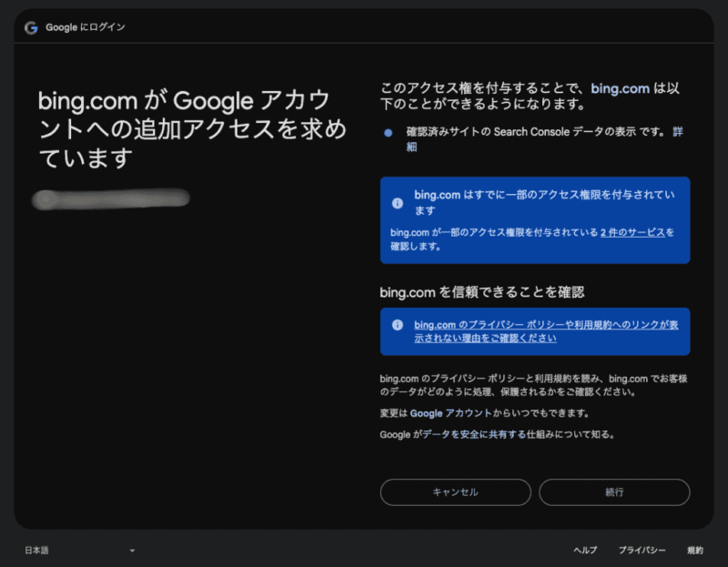Viewport: 728px width, 567px height.
Task: Click the Search Console permission entry
Action: coord(528,133)
